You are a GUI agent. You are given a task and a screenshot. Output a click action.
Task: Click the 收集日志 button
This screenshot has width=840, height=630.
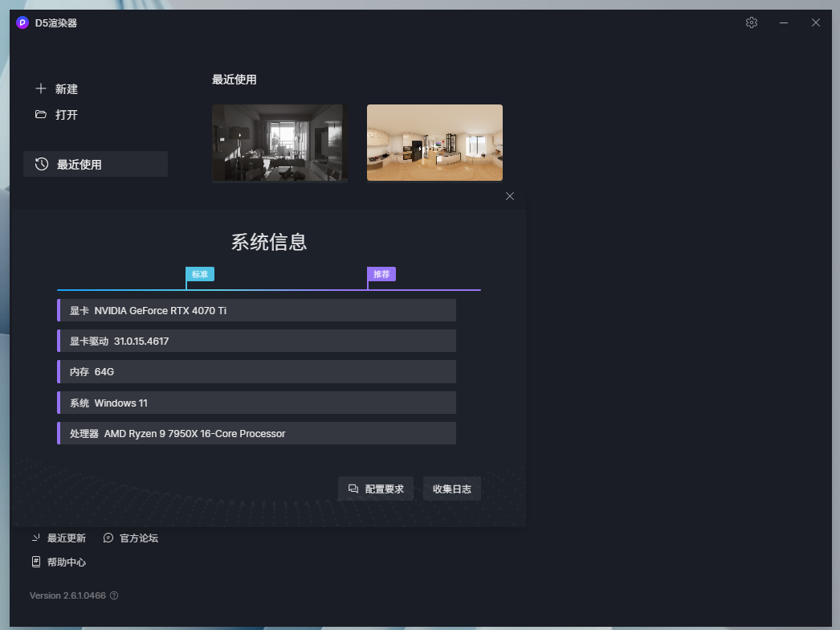tap(451, 489)
